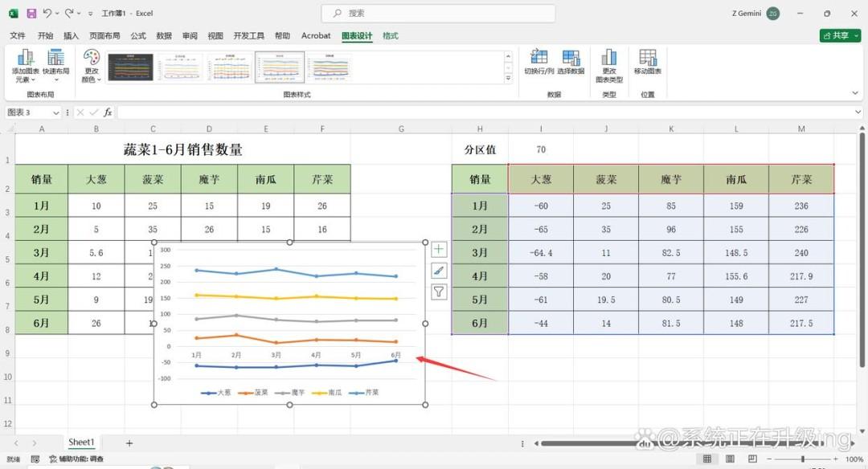
Task: Apply the dark background chart style
Action: click(130, 67)
